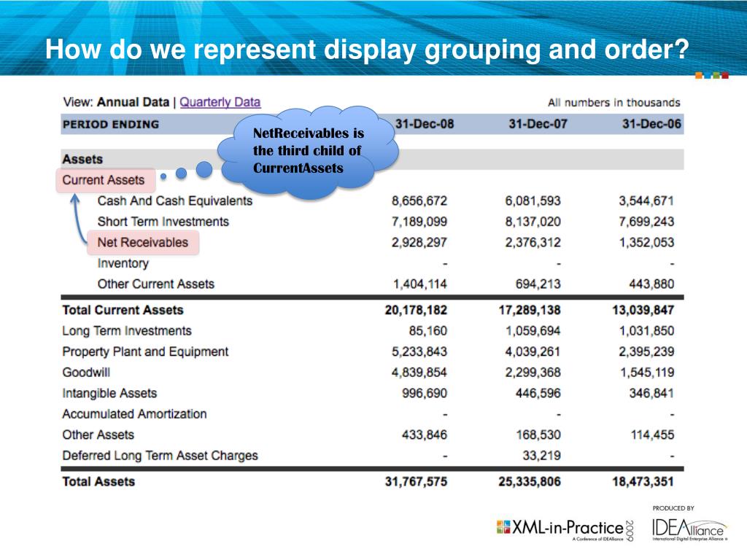Select Short Term Investments label
The image size is (747, 560).
click(163, 222)
